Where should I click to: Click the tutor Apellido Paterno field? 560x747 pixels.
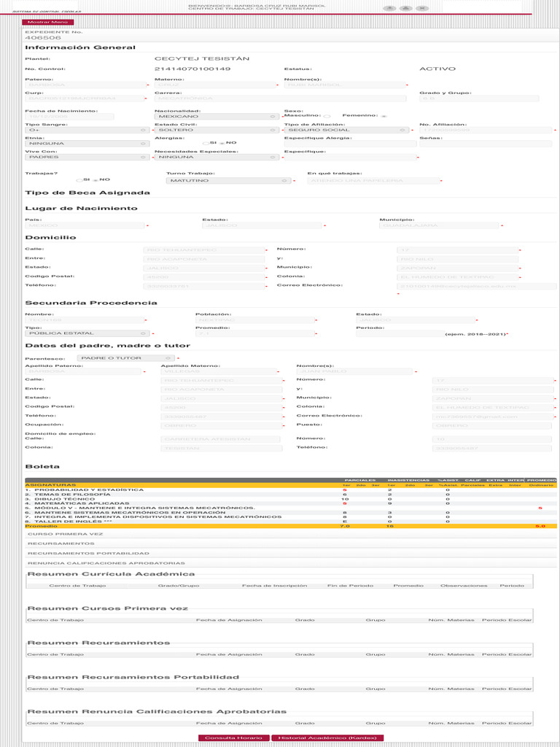pyautogui.click(x=83, y=371)
